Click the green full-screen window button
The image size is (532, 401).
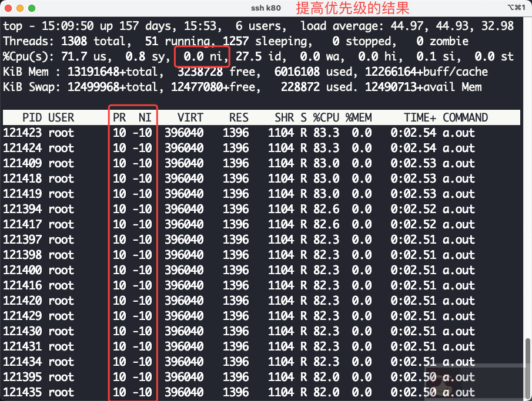pos(31,8)
